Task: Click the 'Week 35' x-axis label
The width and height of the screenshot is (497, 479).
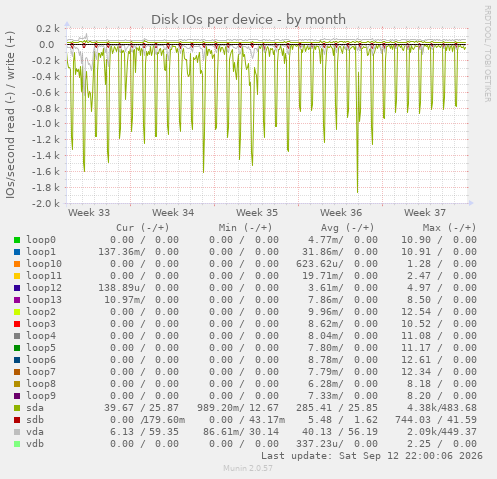Action: point(257,213)
